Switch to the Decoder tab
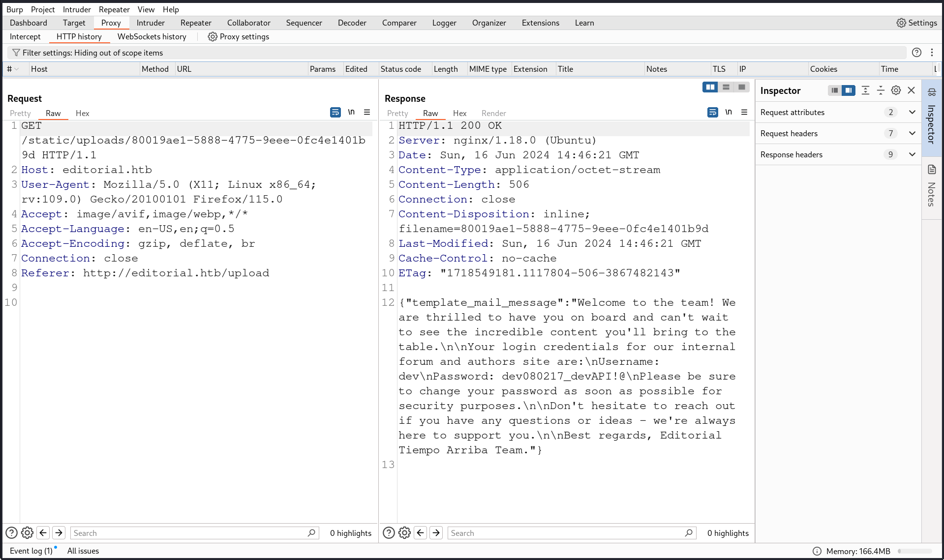The height and width of the screenshot is (560, 944). point(352,23)
